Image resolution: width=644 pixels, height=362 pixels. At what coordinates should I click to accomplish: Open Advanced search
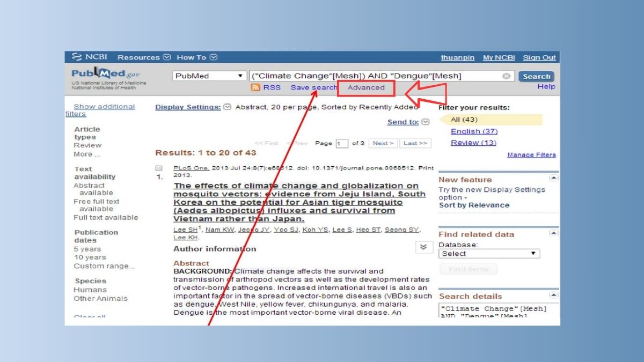point(366,87)
